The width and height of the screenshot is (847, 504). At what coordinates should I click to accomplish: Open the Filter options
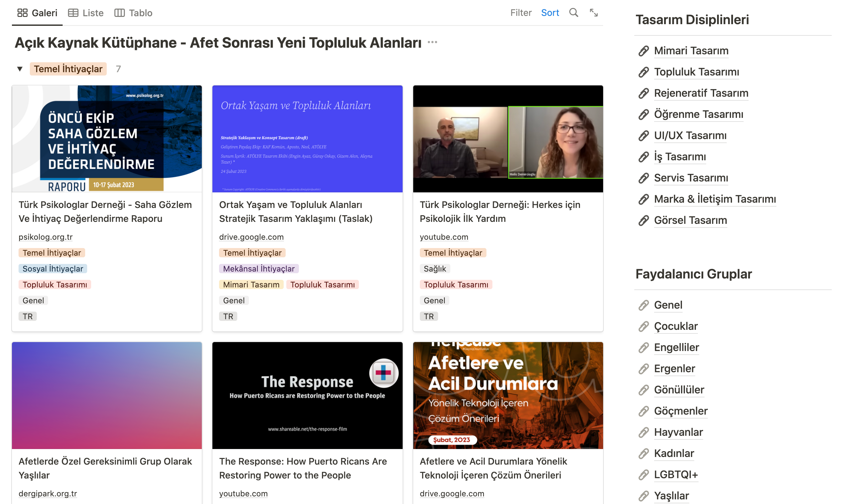(x=521, y=13)
